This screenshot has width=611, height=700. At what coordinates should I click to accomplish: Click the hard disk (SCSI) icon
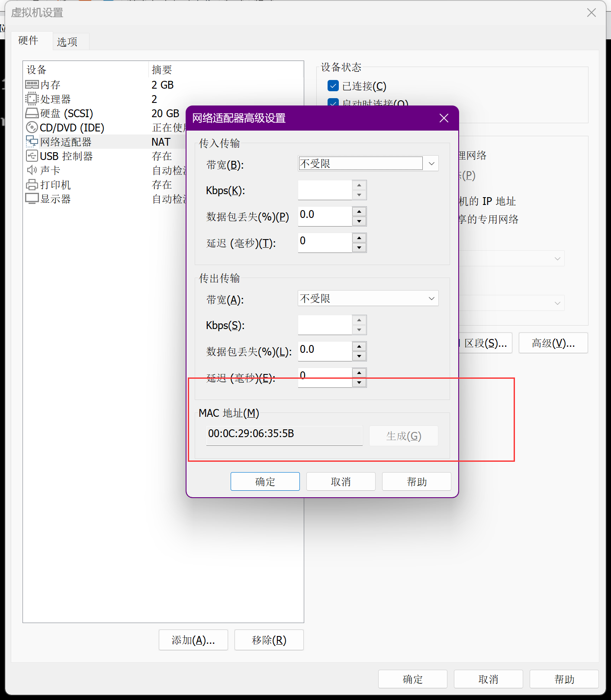(x=32, y=113)
